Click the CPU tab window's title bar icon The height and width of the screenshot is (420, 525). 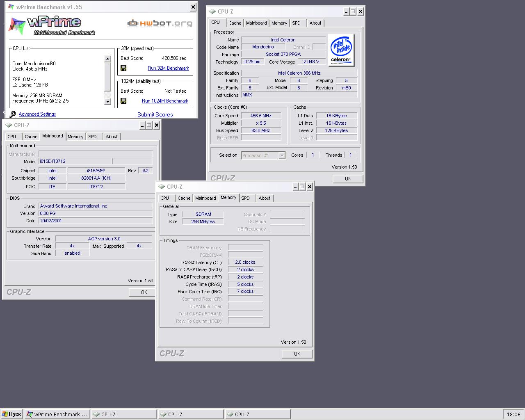[x=212, y=11]
